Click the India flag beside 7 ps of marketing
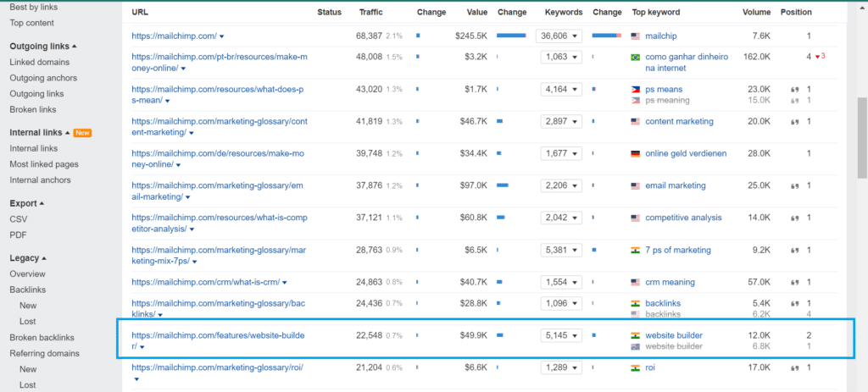868x392 pixels. click(x=636, y=250)
